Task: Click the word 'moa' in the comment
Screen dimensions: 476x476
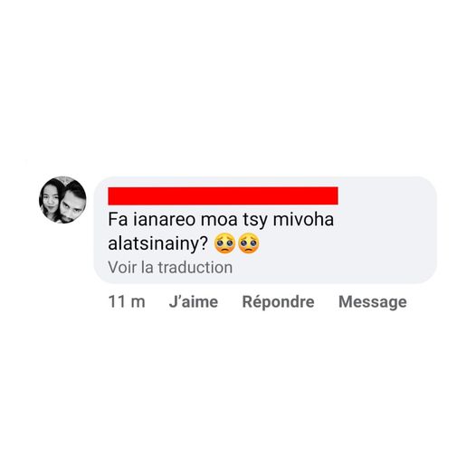Action: click(219, 221)
